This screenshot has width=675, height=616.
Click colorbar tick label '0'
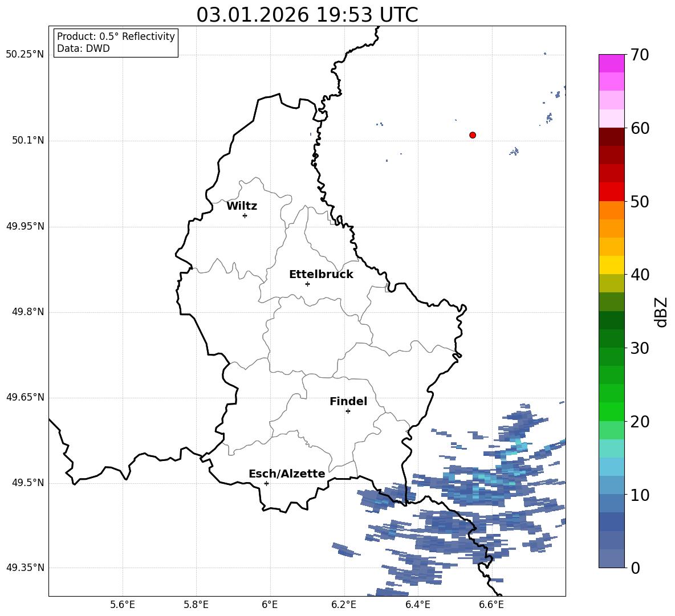pyautogui.click(x=635, y=568)
